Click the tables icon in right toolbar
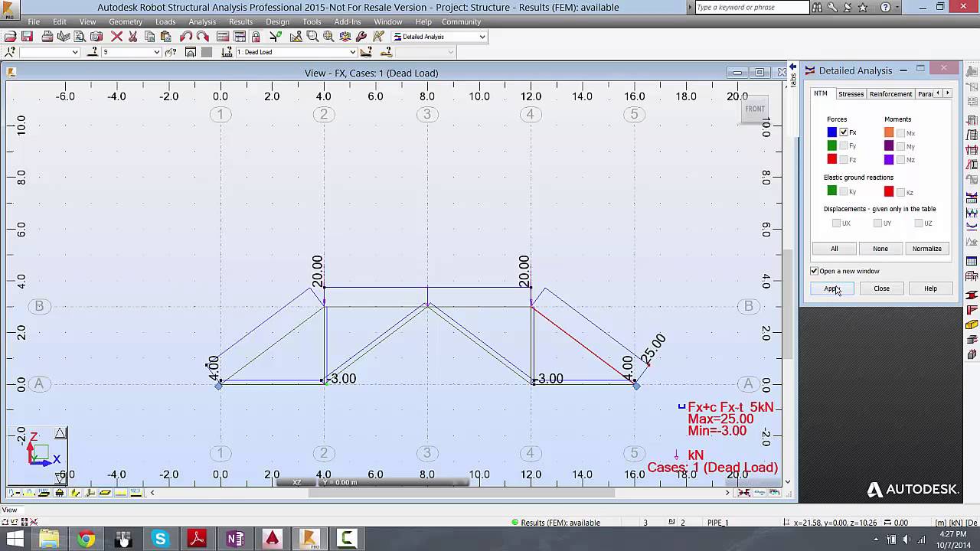 [x=972, y=261]
